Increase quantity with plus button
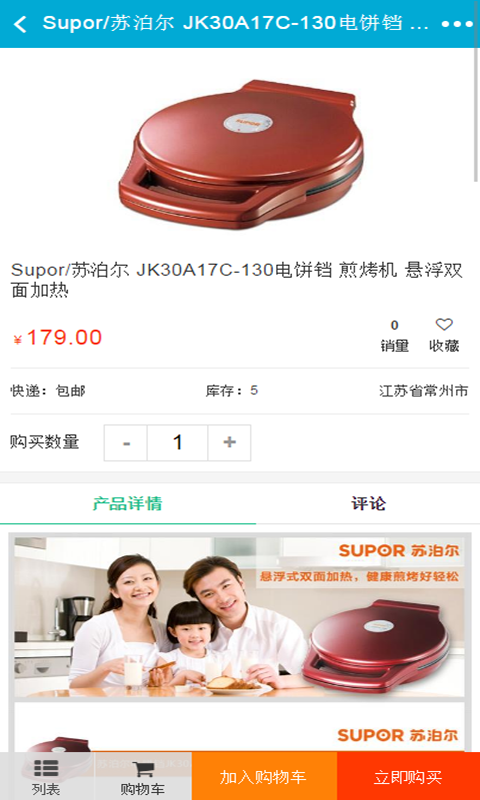 [x=229, y=442]
